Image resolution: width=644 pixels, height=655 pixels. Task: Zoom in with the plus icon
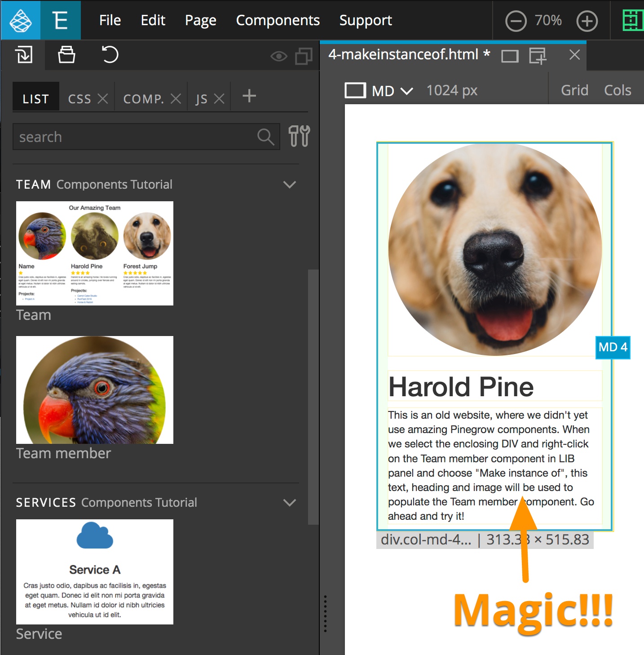[x=587, y=21]
